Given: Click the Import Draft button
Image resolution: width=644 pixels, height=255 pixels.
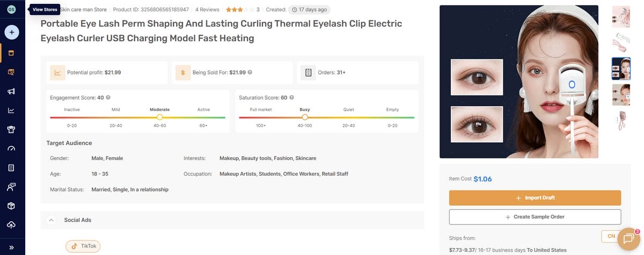Looking at the screenshot, I should point(535,198).
